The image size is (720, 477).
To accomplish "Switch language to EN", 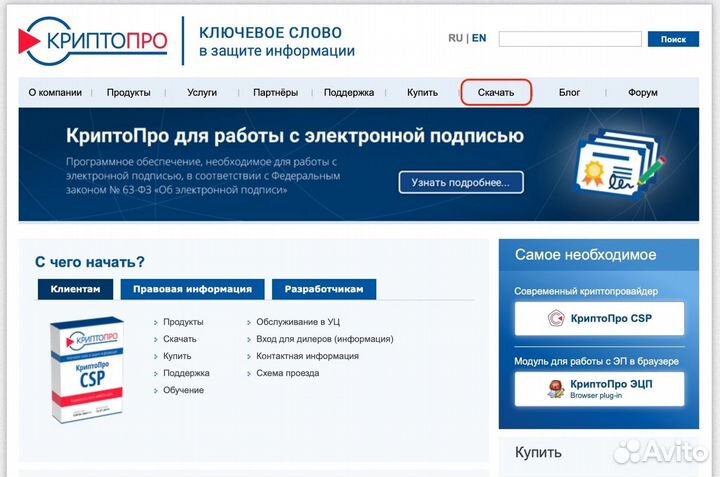I will (479, 38).
